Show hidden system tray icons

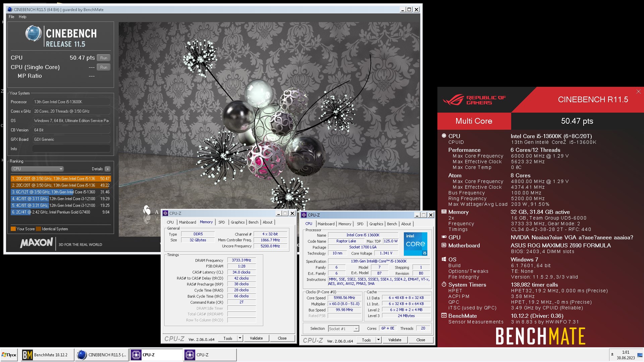[x=612, y=355]
